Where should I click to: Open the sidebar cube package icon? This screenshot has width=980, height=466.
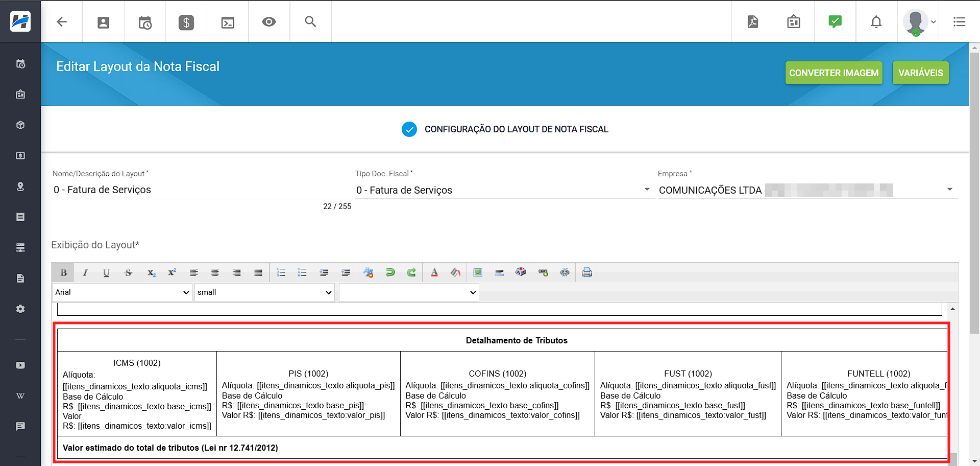click(20, 125)
